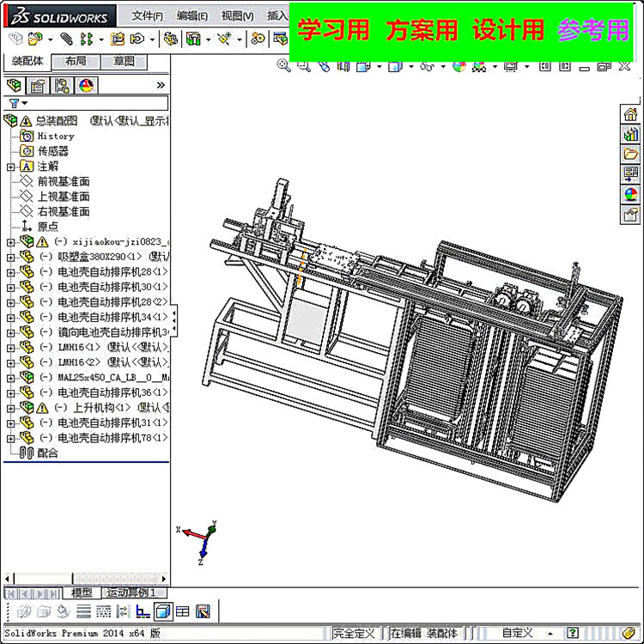Click the Smart Fasteners toolbar icon

pos(118,39)
